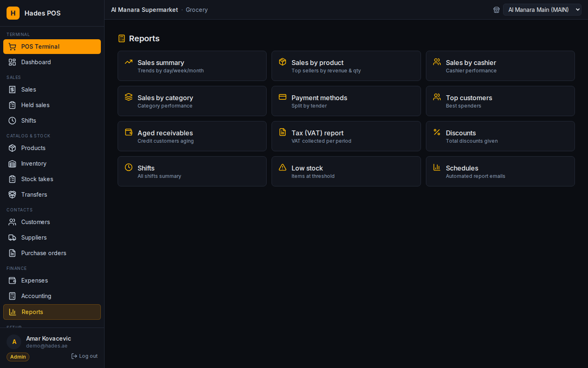Open Held sales menu item
Screen dimensions: 588x368
tap(52, 105)
